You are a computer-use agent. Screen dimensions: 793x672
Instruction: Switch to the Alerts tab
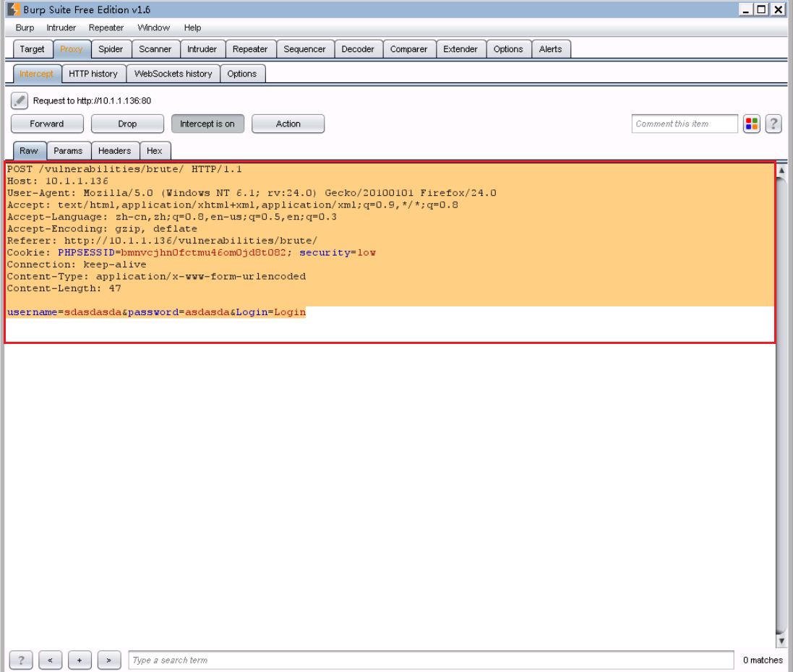(551, 49)
